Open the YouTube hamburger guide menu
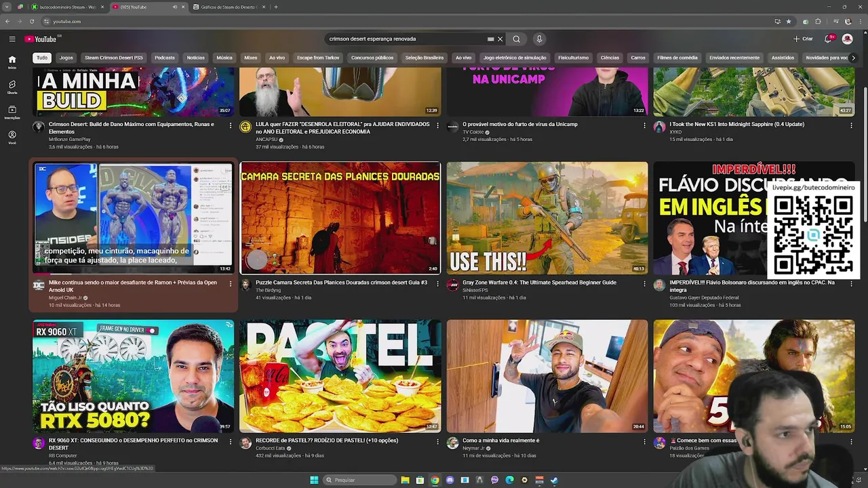The width and height of the screenshot is (868, 488). coord(12,39)
